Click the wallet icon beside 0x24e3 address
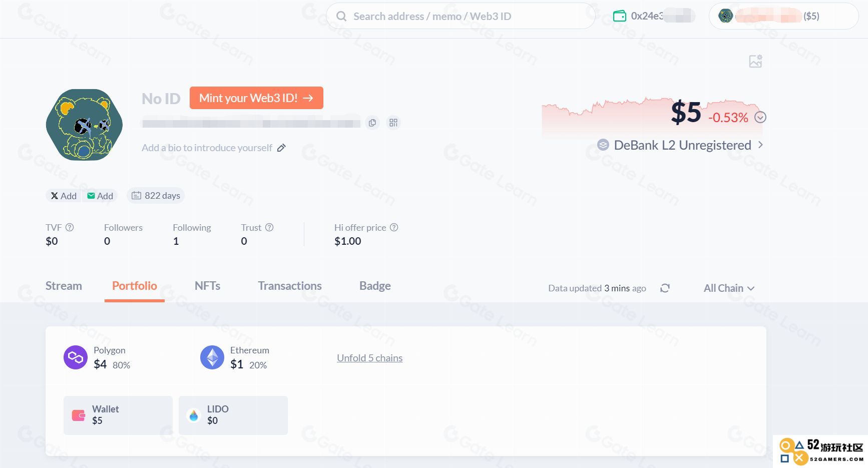The image size is (868, 468). pos(620,16)
